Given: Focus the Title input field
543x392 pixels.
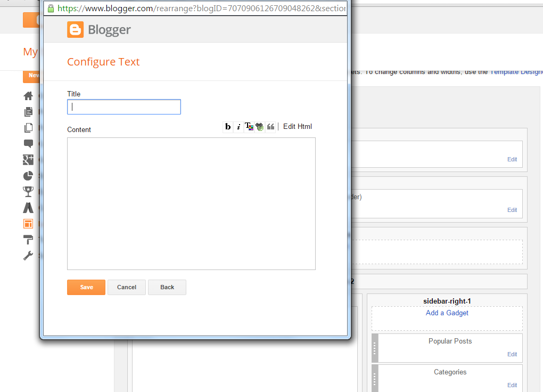Looking at the screenshot, I should [124, 107].
